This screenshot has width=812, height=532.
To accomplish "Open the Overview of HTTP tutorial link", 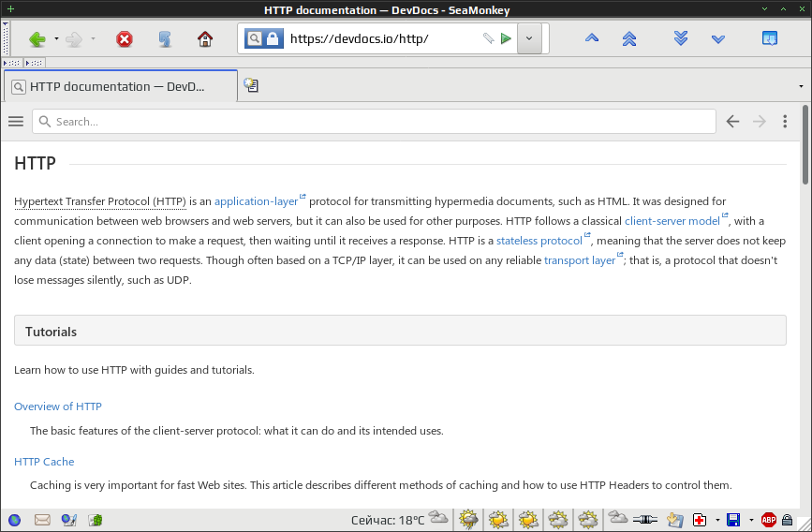I will coord(58,406).
